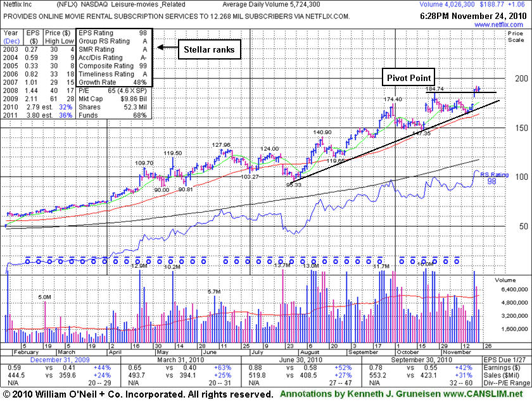Select the (NFLX) ticker symbol
Screen dimensions: 532x402
pos(67,4)
